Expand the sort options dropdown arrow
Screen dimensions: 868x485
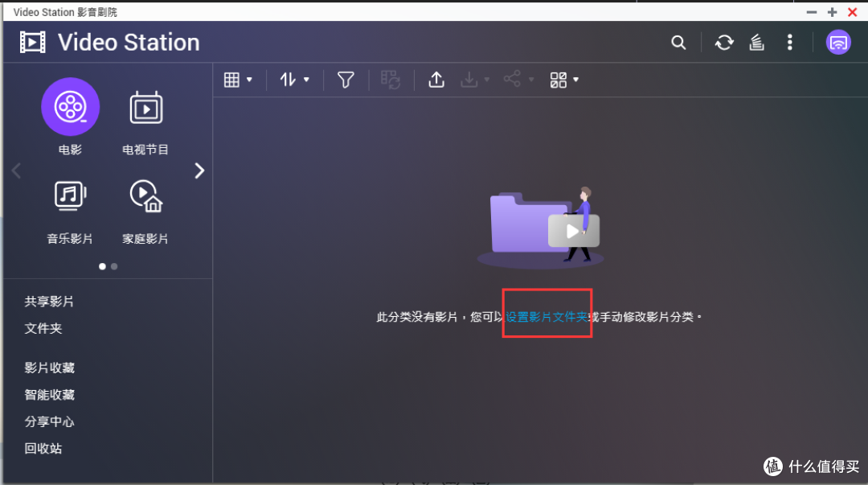click(305, 80)
